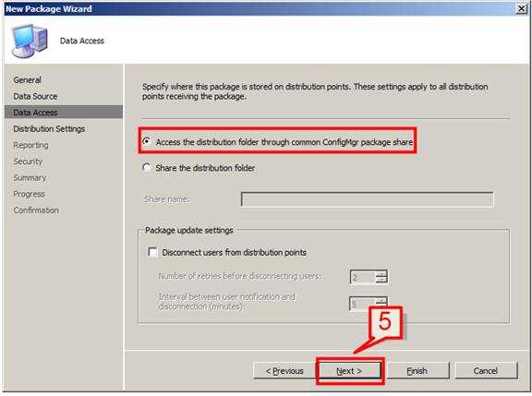Jump to Distribution Settings step
The width and height of the screenshot is (532, 396).
click(x=49, y=129)
